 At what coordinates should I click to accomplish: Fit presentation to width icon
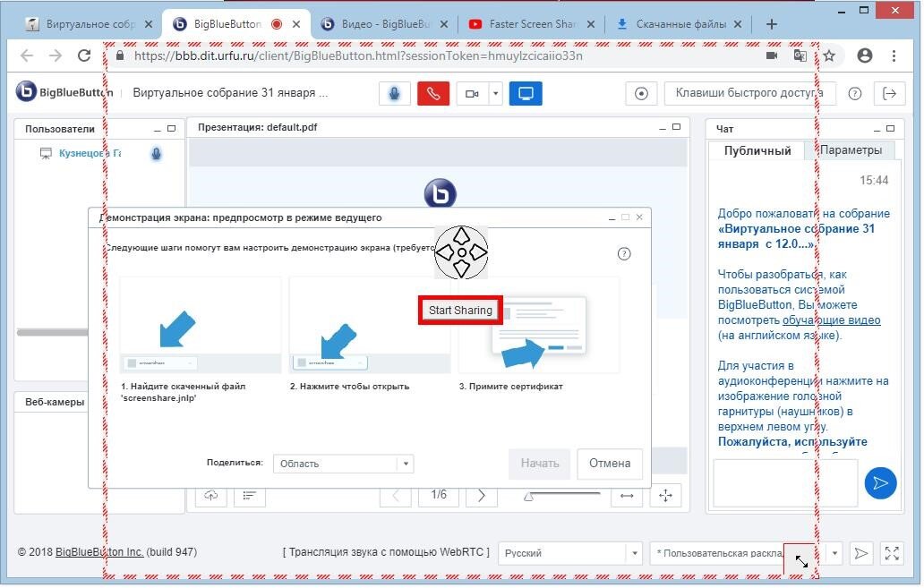[x=627, y=496]
